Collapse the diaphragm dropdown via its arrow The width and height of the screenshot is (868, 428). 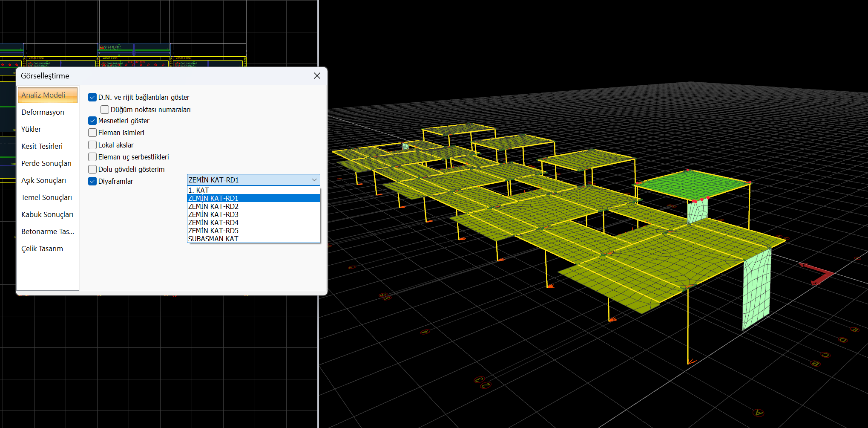314,180
